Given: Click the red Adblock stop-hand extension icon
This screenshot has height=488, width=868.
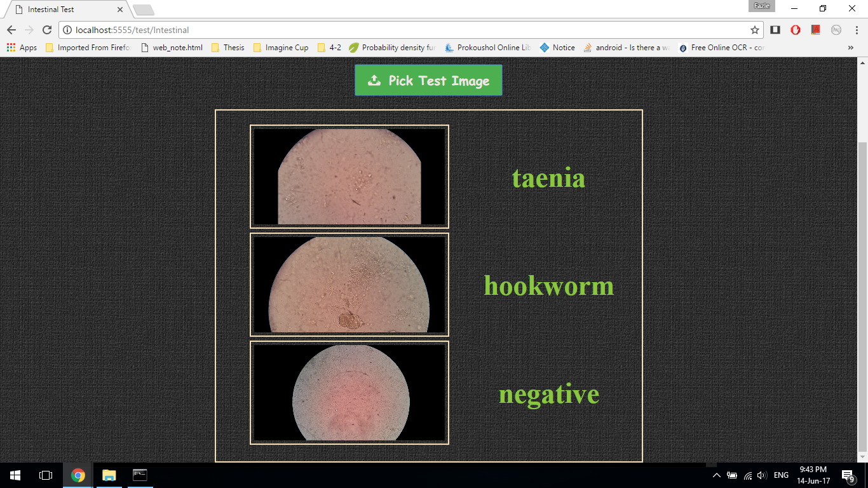Looking at the screenshot, I should tap(795, 30).
